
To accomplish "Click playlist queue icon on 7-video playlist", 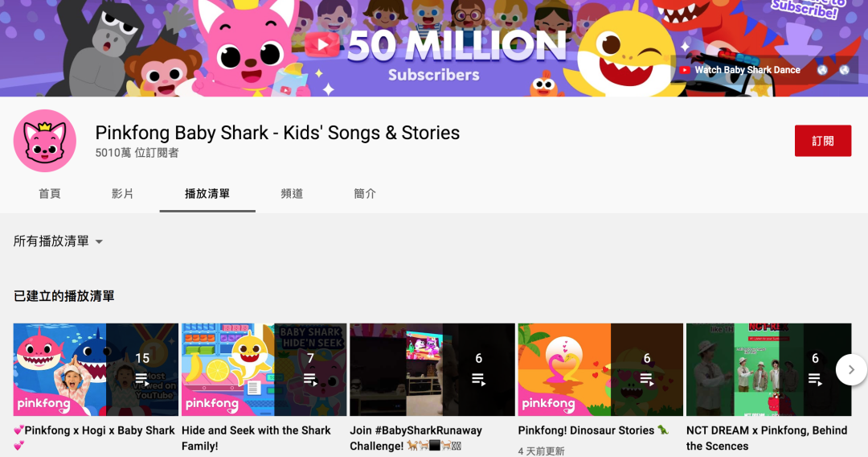I will click(310, 379).
